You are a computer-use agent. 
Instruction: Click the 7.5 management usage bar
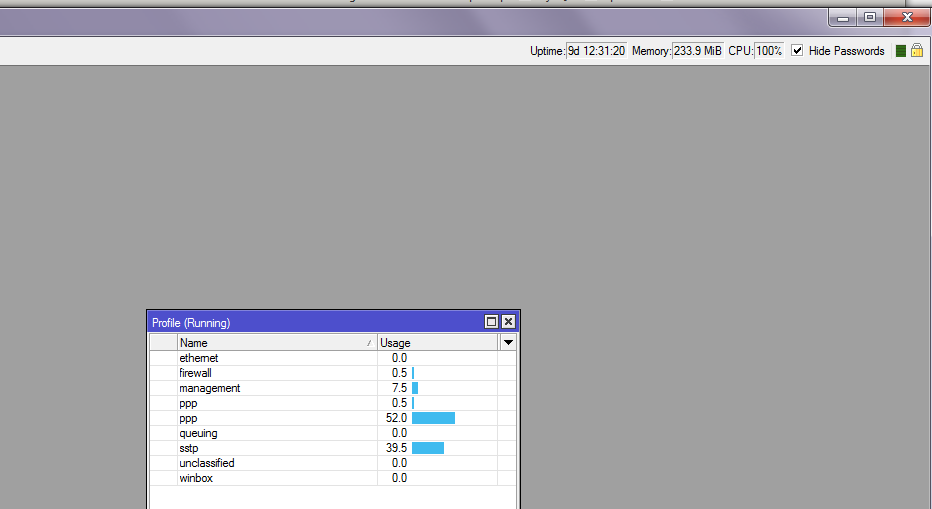(415, 388)
